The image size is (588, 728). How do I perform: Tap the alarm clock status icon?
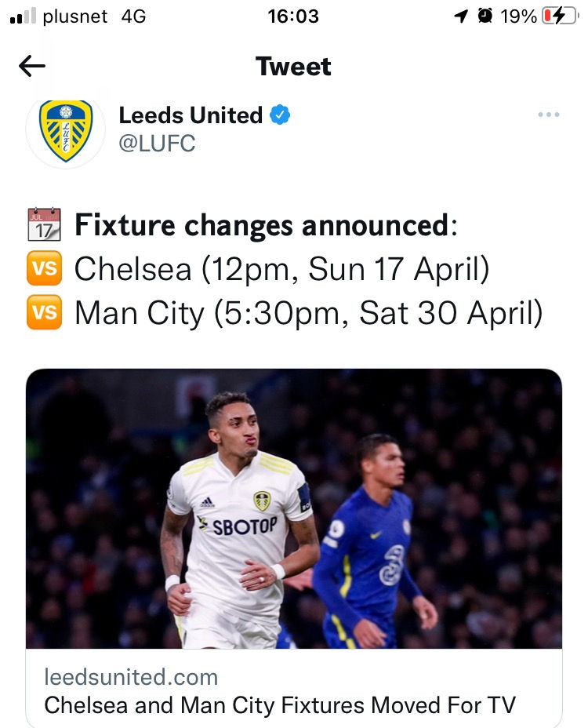(x=486, y=16)
